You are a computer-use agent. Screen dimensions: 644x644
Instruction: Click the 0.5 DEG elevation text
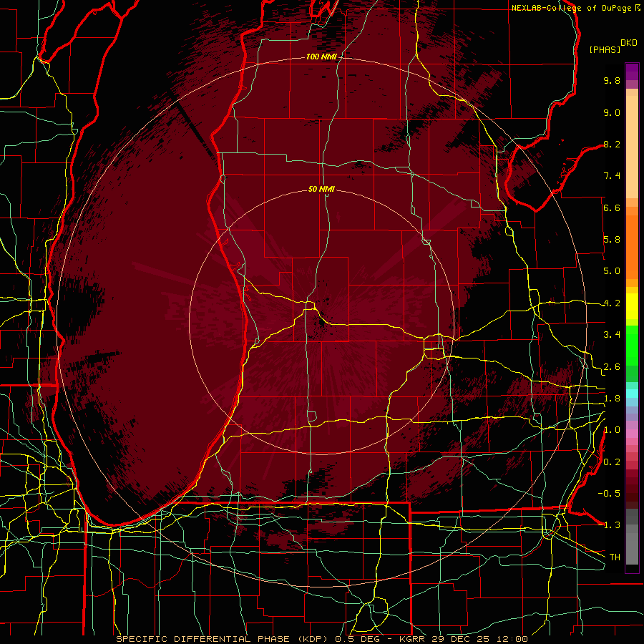click(359, 639)
